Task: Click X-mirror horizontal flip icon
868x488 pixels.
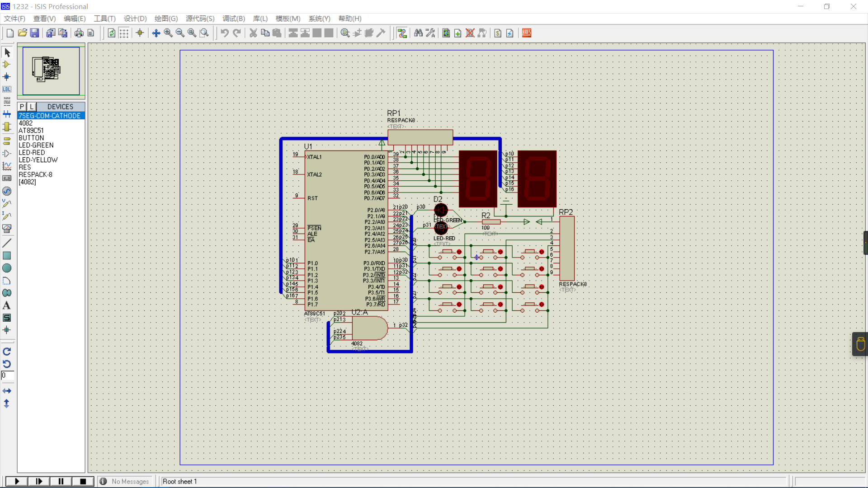Action: pyautogui.click(x=7, y=391)
